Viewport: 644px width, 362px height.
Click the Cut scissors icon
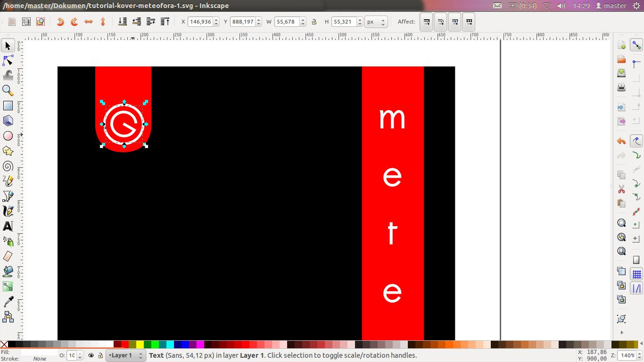[621, 189]
